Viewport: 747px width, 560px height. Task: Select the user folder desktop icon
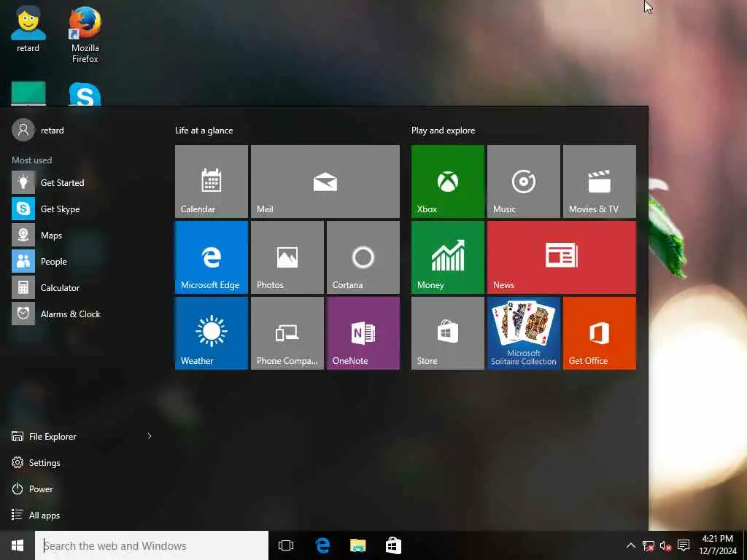point(28,28)
